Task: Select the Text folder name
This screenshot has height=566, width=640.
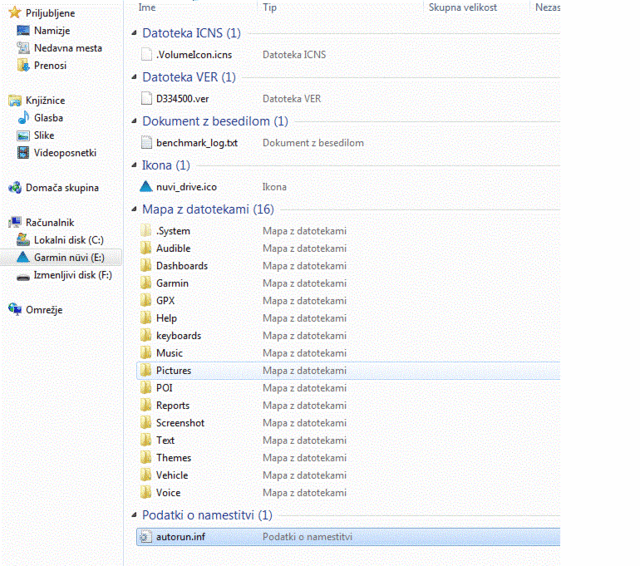Action: [165, 440]
